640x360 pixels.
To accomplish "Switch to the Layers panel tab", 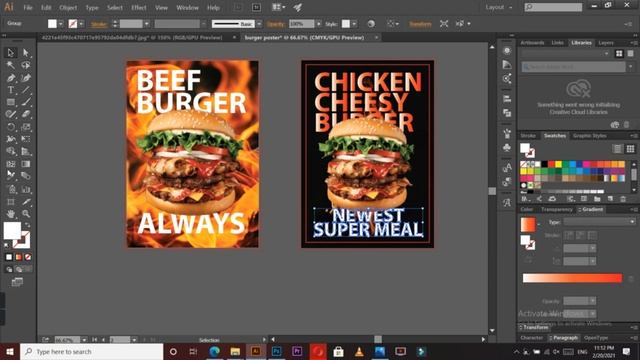I will click(x=606, y=42).
